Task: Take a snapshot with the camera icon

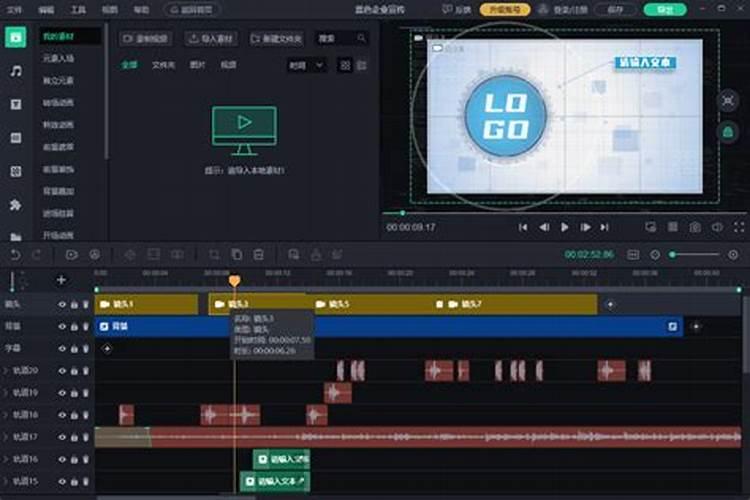Action: [x=695, y=227]
